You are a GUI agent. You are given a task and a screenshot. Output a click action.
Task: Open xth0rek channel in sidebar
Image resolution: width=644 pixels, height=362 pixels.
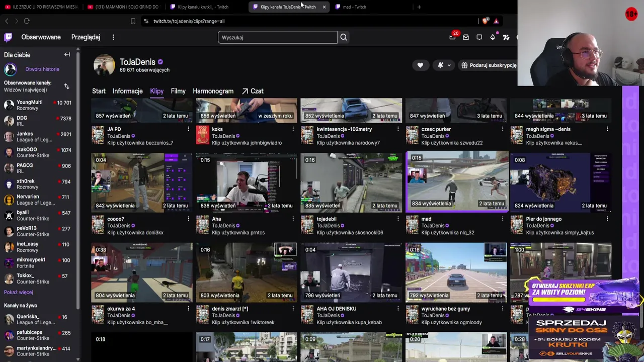coord(38,184)
